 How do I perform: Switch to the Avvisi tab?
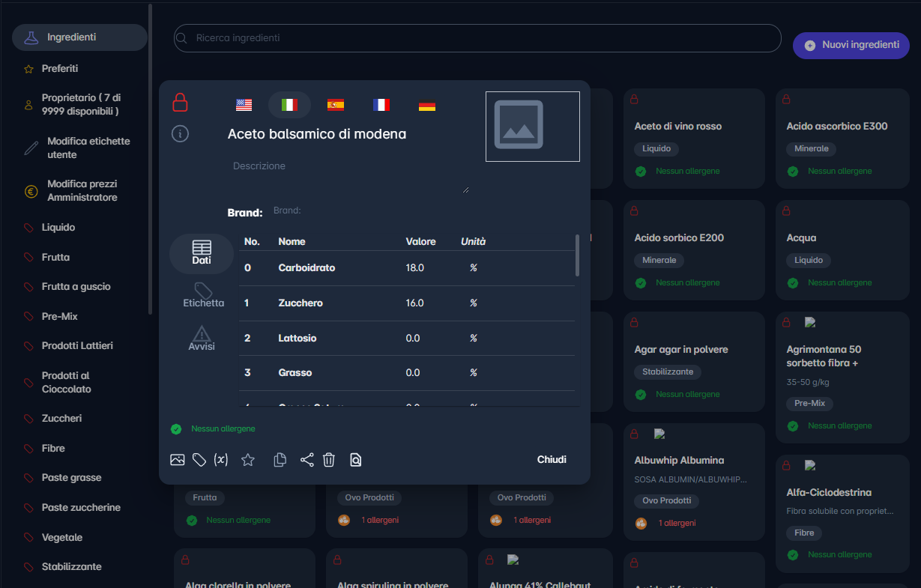click(x=202, y=339)
